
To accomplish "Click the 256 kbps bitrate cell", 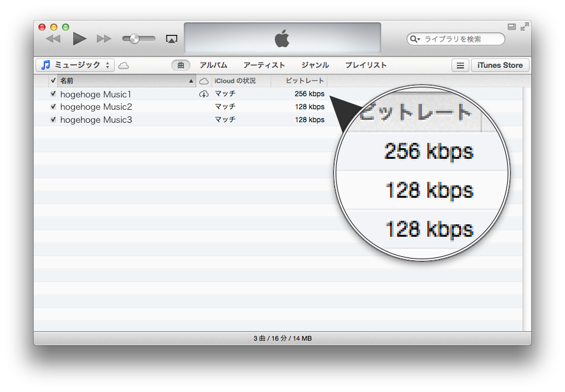I will tap(310, 94).
